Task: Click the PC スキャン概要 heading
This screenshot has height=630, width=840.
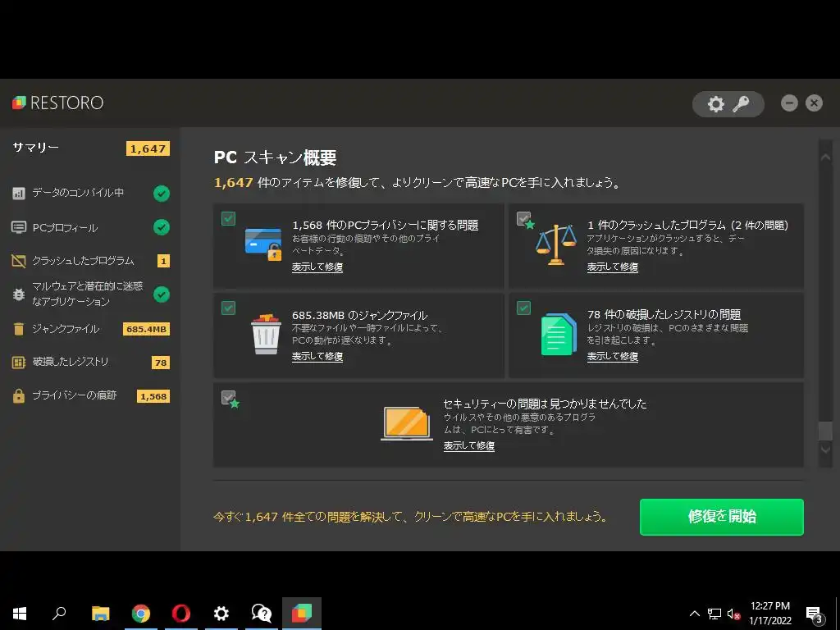Action: point(275,157)
